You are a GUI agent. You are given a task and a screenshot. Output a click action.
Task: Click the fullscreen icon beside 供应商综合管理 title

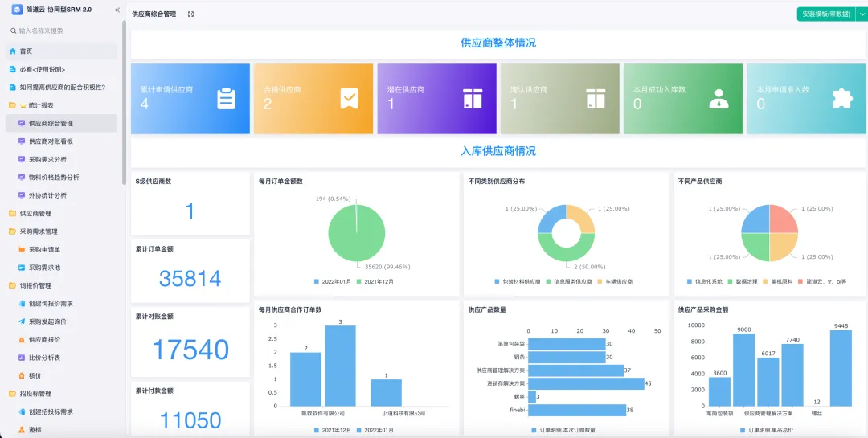tap(190, 14)
